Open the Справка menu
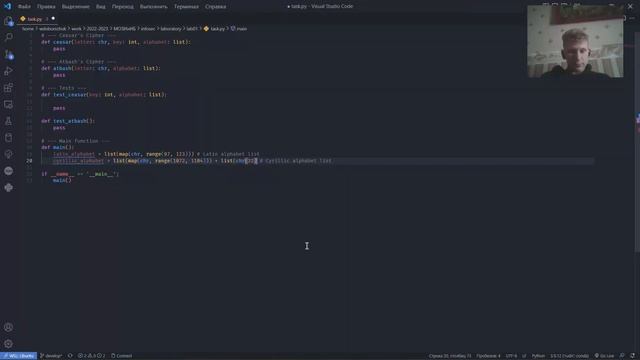 216,7
